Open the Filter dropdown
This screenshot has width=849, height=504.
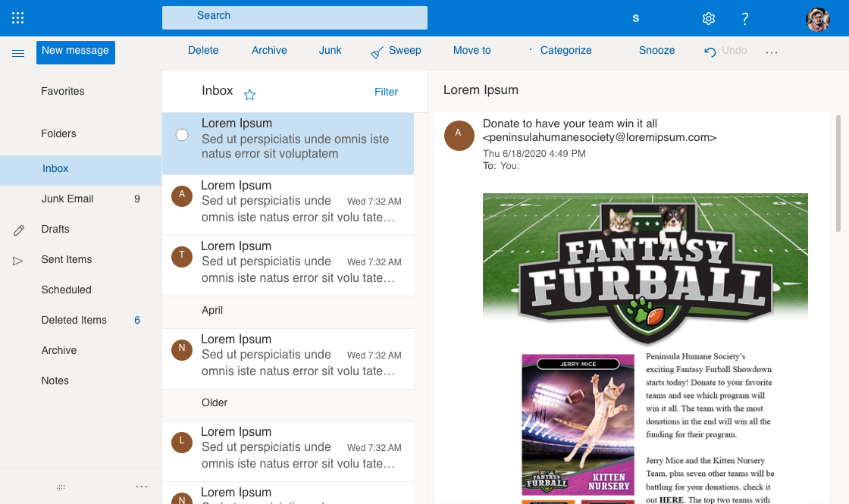click(386, 92)
